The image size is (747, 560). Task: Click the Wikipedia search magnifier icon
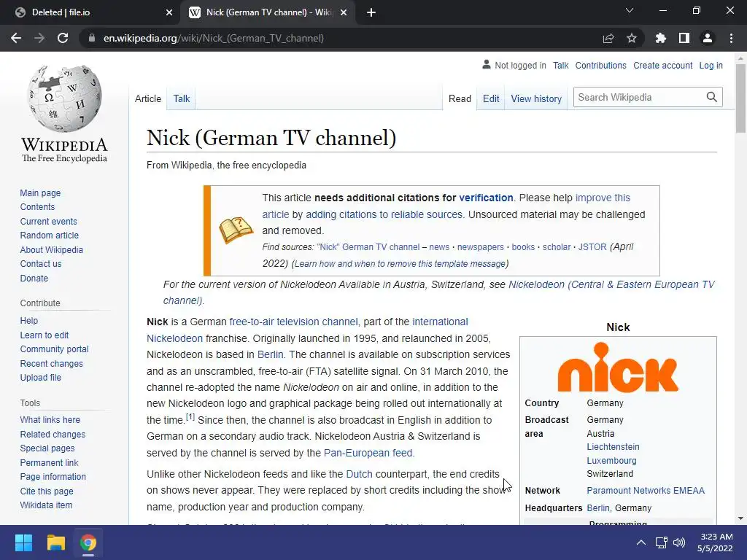tap(712, 97)
